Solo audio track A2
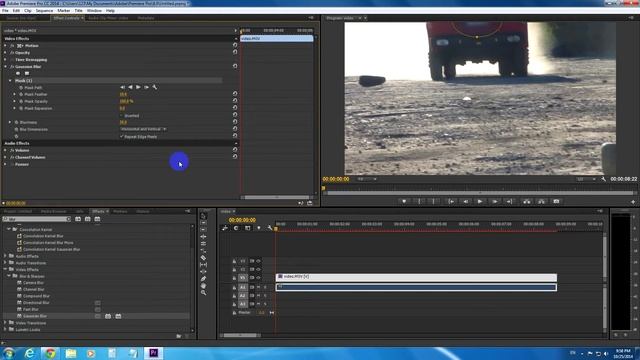Screen dimensions: 640x360 point(265,296)
